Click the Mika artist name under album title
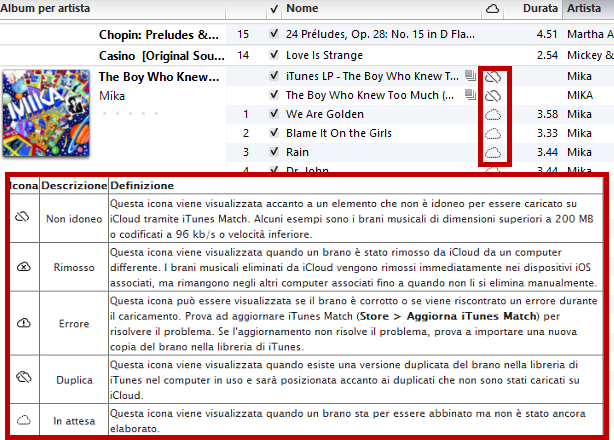The image size is (614, 440). coord(112,96)
